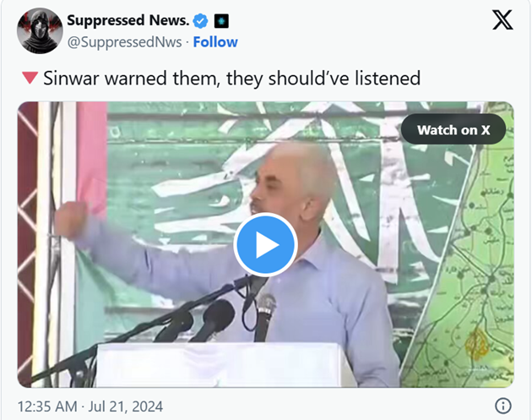
Task: Click the speaker's raised fist in thumbnail
Action: pyautogui.click(x=71, y=220)
